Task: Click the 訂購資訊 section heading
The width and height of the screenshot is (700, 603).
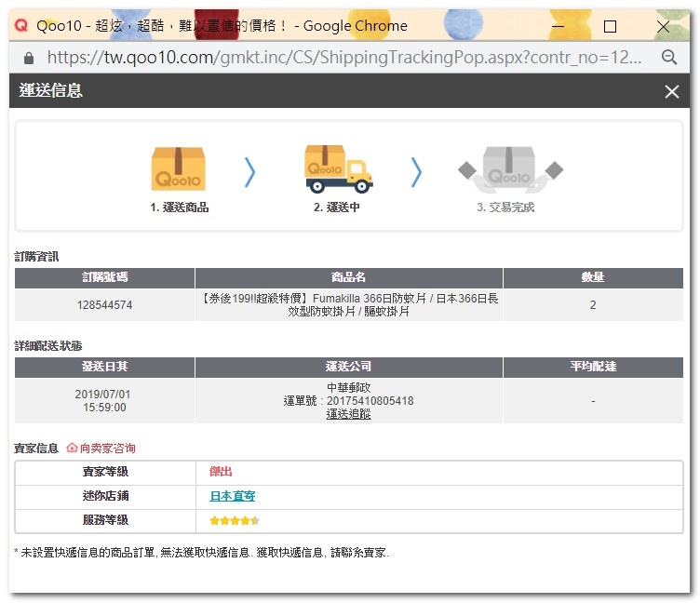Action: 36,257
